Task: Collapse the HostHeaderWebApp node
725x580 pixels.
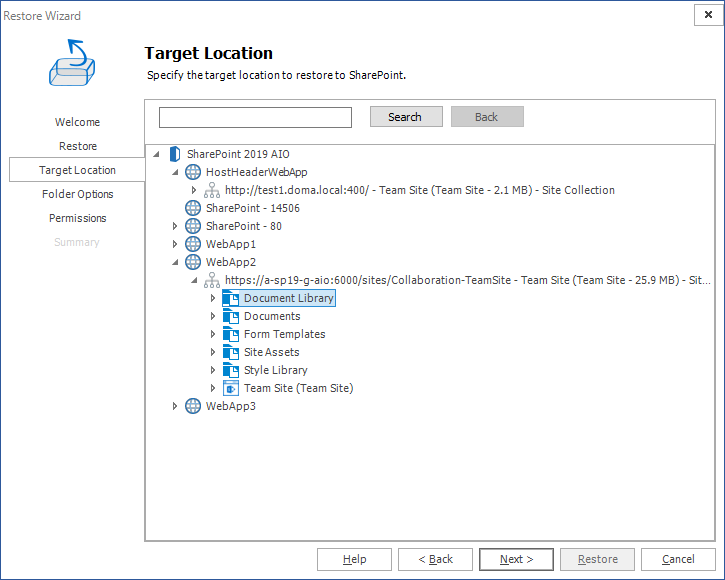Action: (x=175, y=172)
